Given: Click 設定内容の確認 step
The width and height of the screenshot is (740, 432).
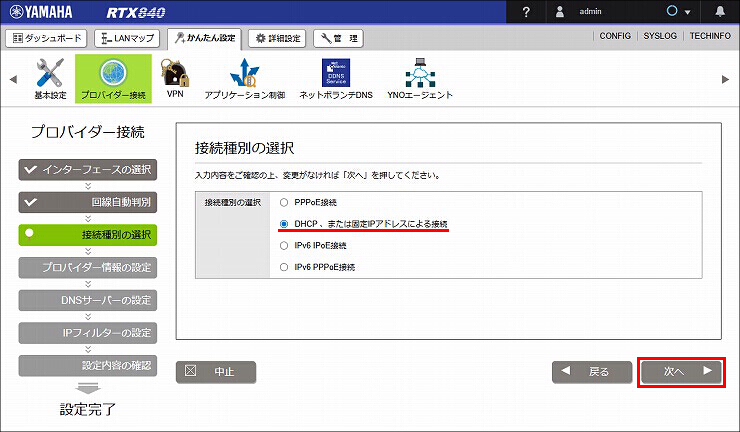Looking at the screenshot, I should pos(88,365).
